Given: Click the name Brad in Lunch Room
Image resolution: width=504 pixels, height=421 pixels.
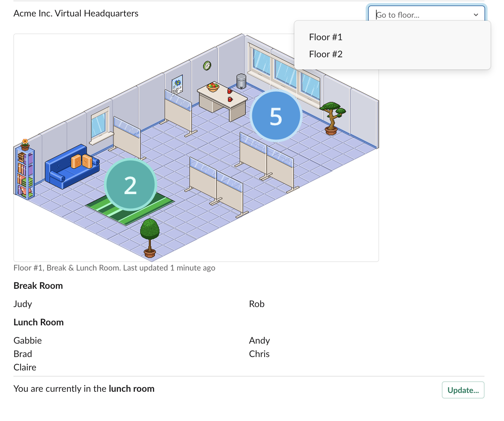Looking at the screenshot, I should [x=23, y=354].
